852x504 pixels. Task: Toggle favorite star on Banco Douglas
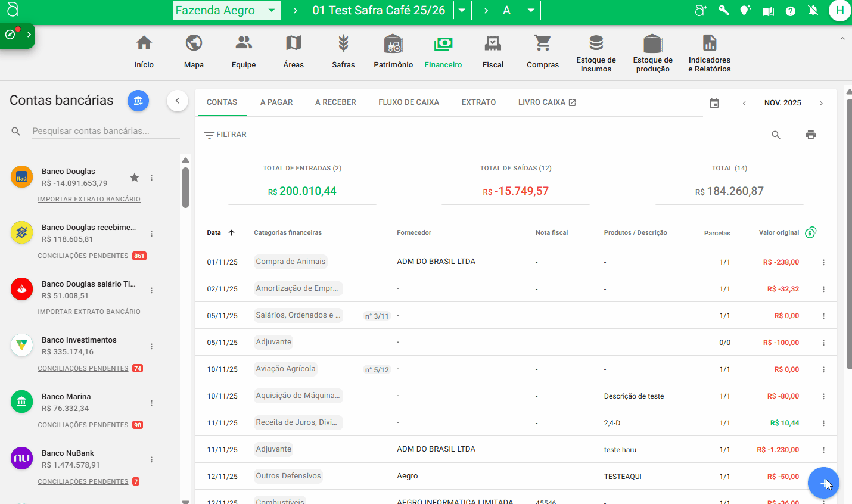click(135, 178)
